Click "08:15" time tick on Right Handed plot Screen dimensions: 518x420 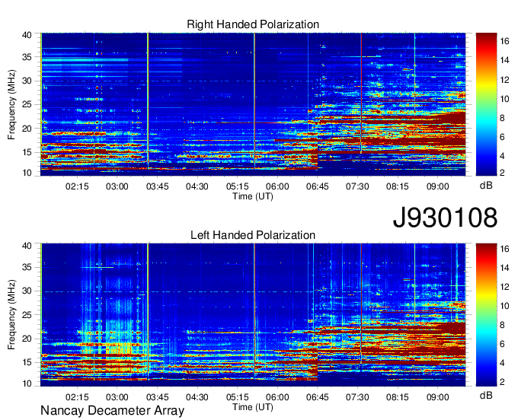point(398,186)
